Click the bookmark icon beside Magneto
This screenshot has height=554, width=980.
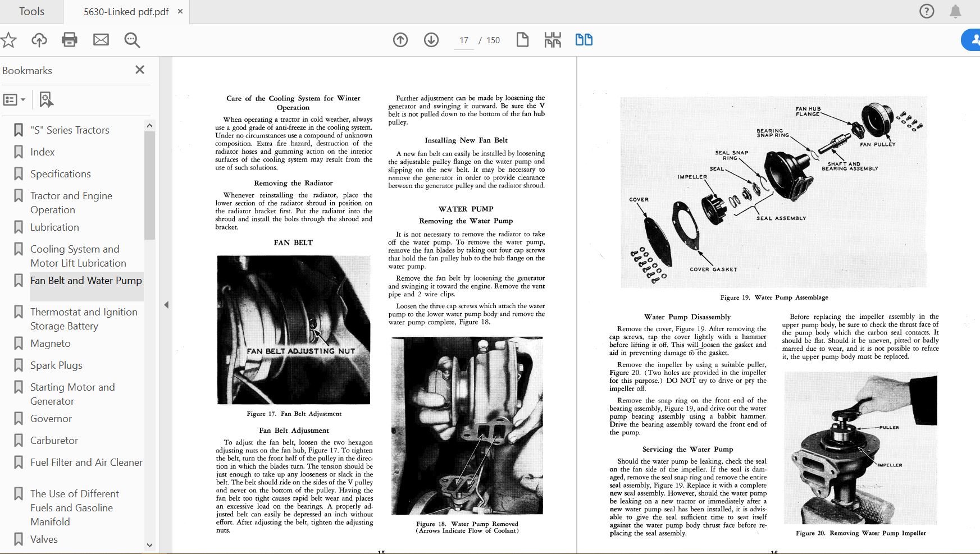tap(19, 344)
